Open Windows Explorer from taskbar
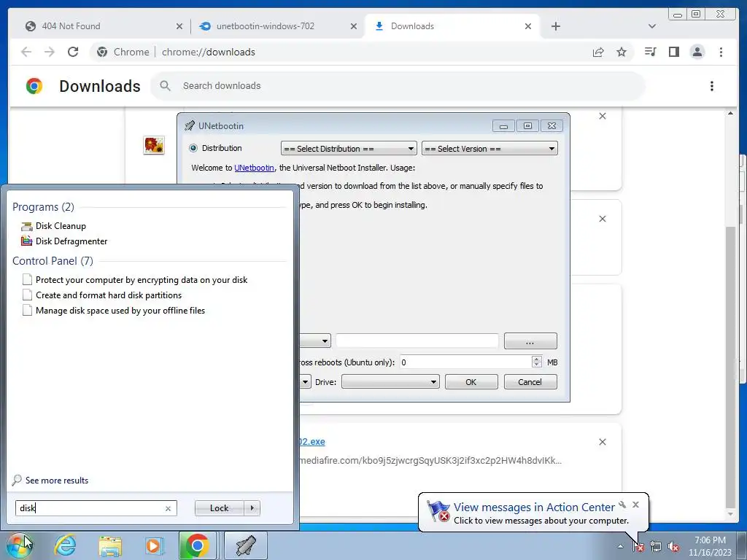 pyautogui.click(x=110, y=545)
